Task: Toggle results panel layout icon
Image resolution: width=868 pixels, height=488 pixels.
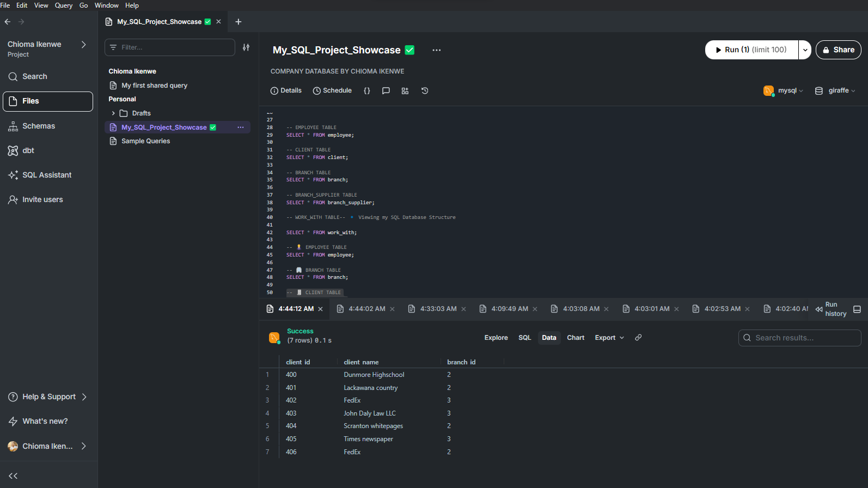Action: [x=857, y=309]
